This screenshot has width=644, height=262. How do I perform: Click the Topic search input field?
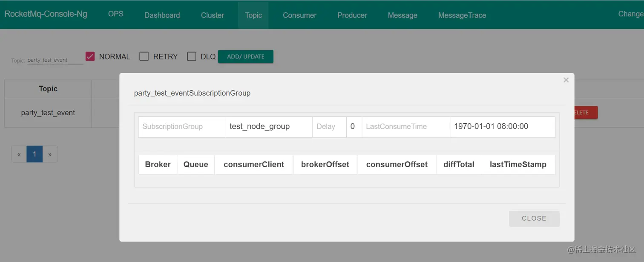(55, 60)
